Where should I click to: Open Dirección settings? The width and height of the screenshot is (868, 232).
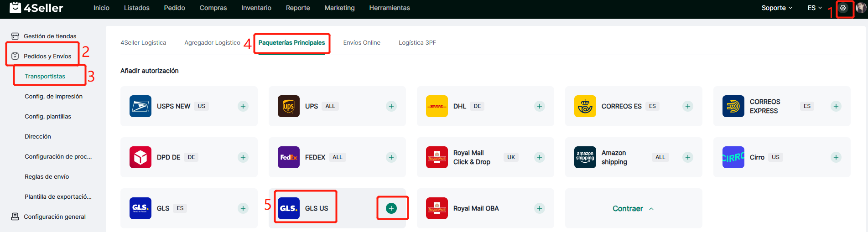[38, 136]
